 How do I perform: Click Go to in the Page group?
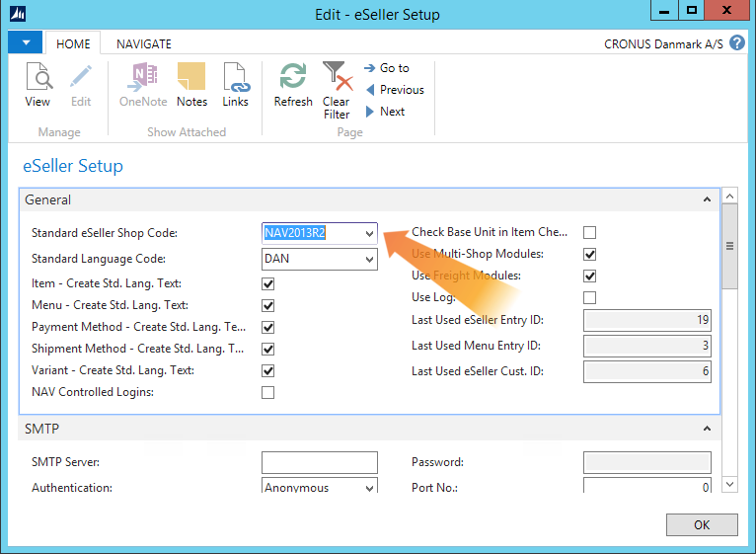pyautogui.click(x=387, y=68)
